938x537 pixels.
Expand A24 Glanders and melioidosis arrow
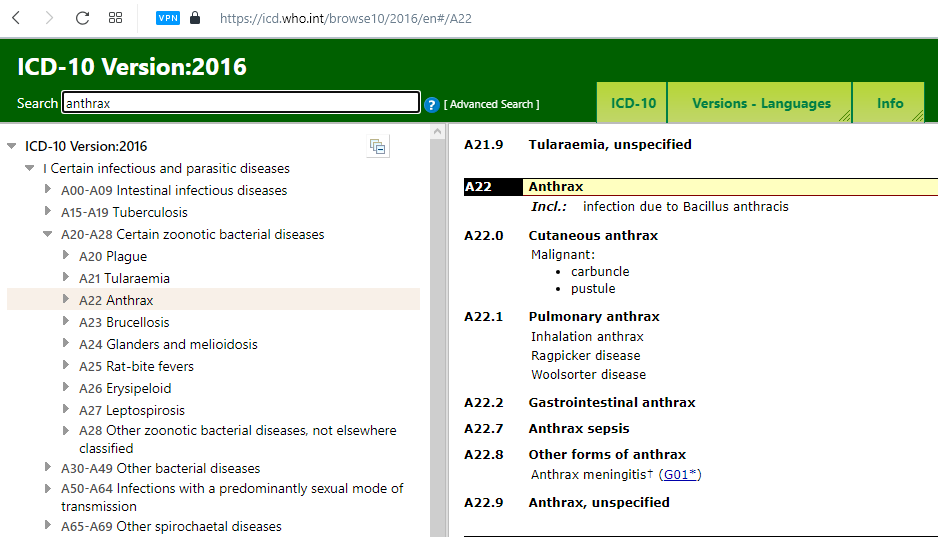66,343
